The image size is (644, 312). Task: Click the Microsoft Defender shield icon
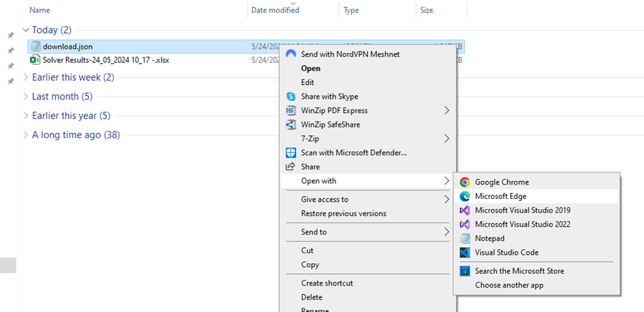click(291, 152)
